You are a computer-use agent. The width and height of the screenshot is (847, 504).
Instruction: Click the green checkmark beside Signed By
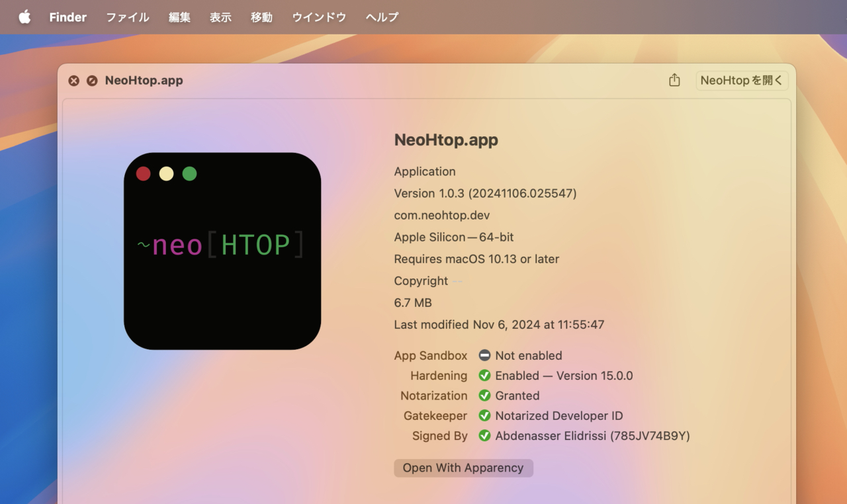(x=484, y=436)
